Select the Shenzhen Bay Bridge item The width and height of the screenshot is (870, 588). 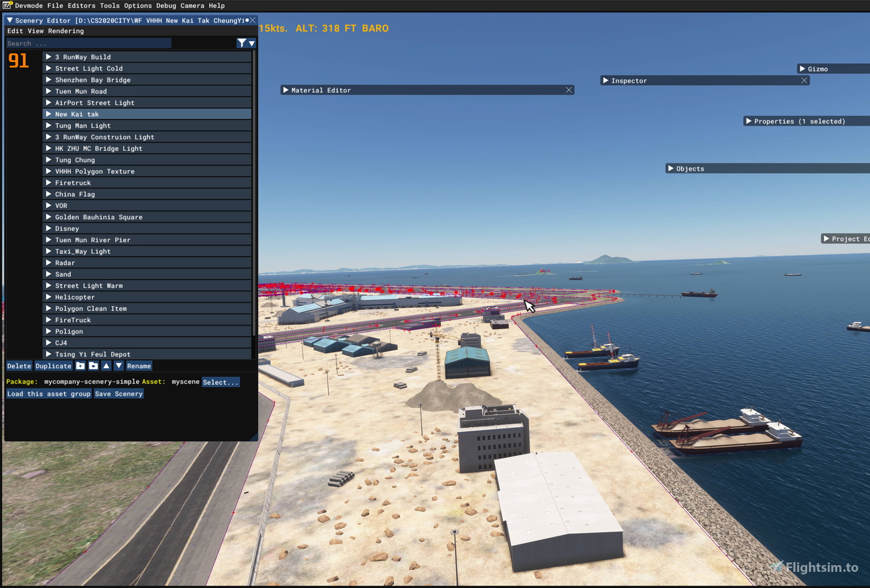pyautogui.click(x=93, y=79)
